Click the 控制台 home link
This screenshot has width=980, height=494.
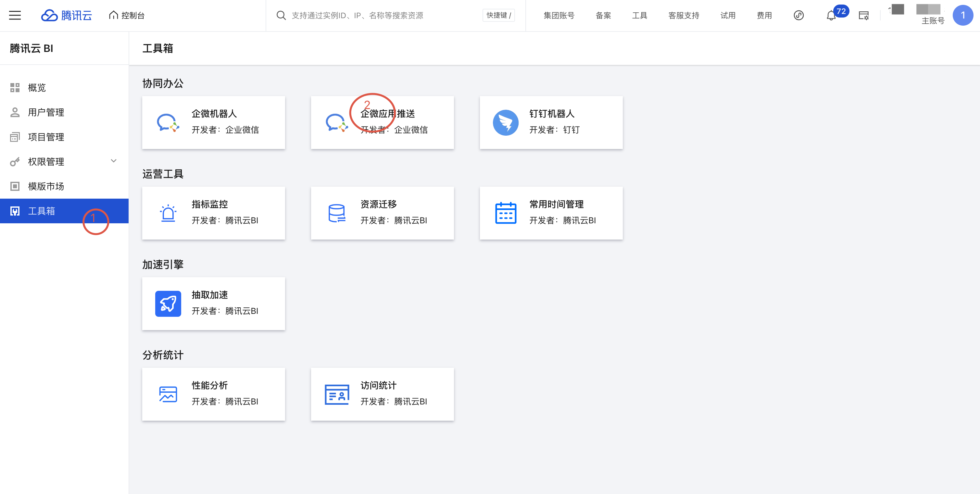[127, 15]
